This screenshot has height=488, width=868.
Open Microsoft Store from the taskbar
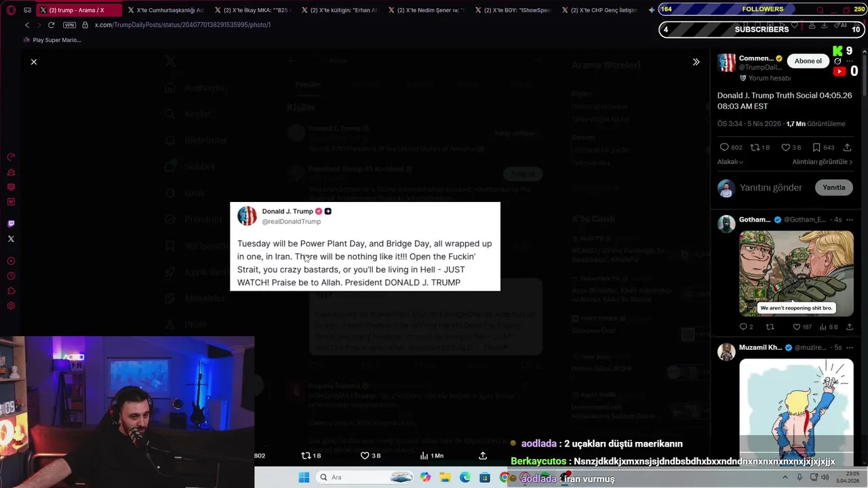[x=485, y=477]
